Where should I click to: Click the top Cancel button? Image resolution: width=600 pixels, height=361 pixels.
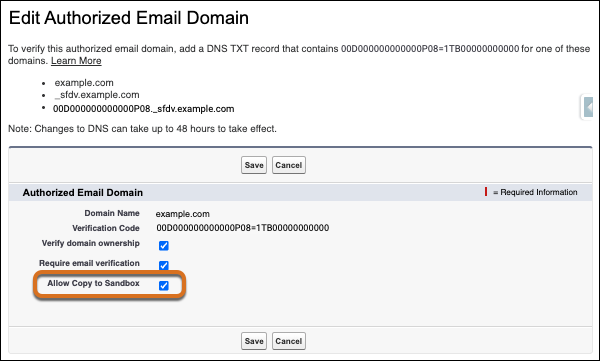pos(289,165)
